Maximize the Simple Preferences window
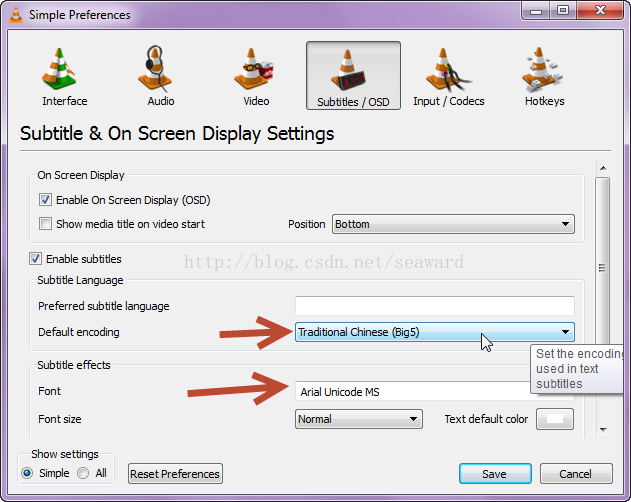 click(x=563, y=10)
